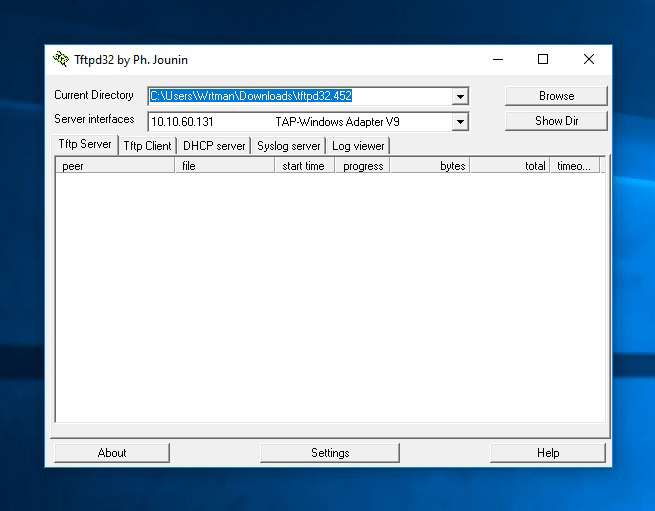This screenshot has width=655, height=511.
Task: Click the start time column header
Action: coord(305,166)
